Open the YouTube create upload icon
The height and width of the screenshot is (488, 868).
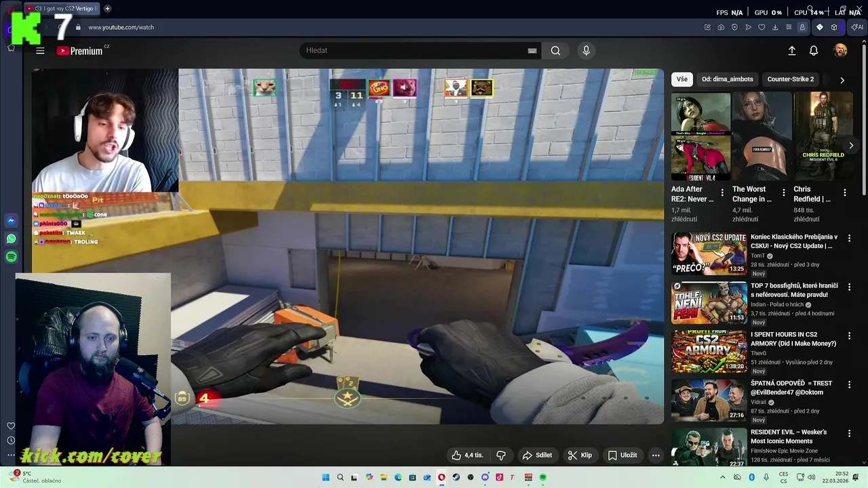pyautogui.click(x=791, y=51)
